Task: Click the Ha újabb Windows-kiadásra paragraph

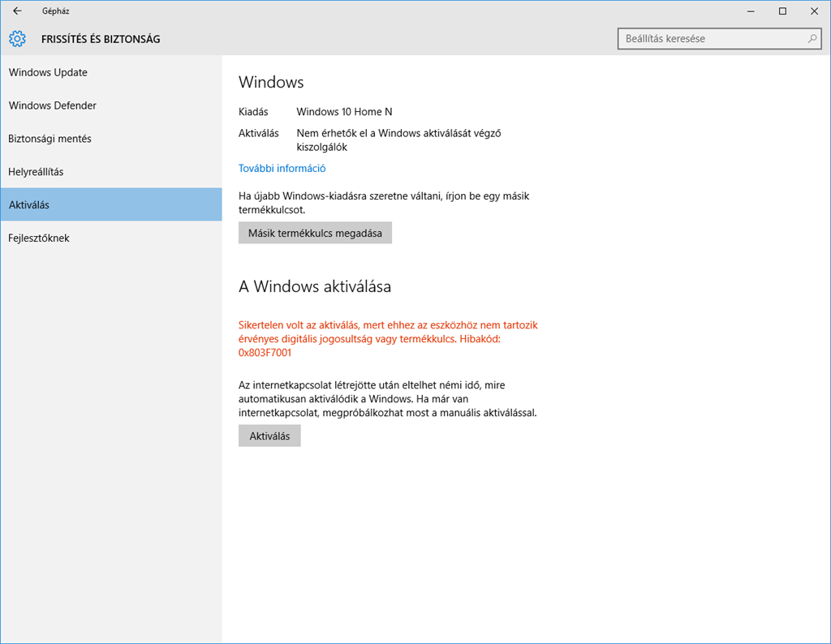Action: tap(384, 203)
